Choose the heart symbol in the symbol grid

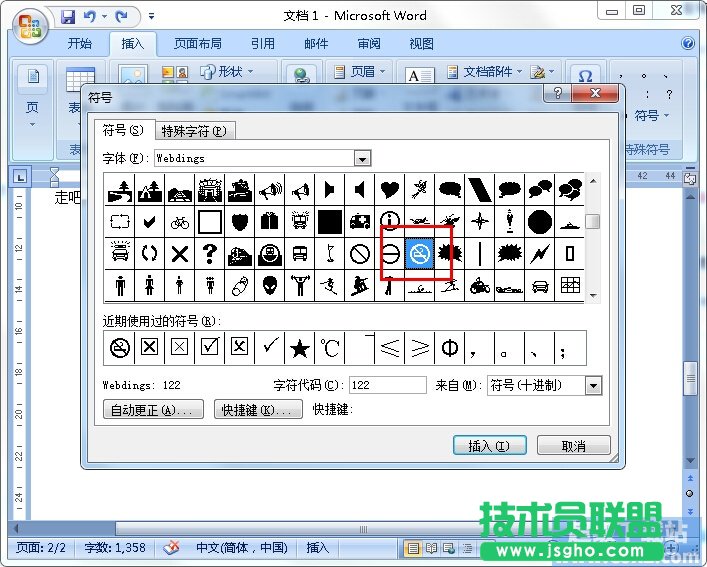(390, 189)
